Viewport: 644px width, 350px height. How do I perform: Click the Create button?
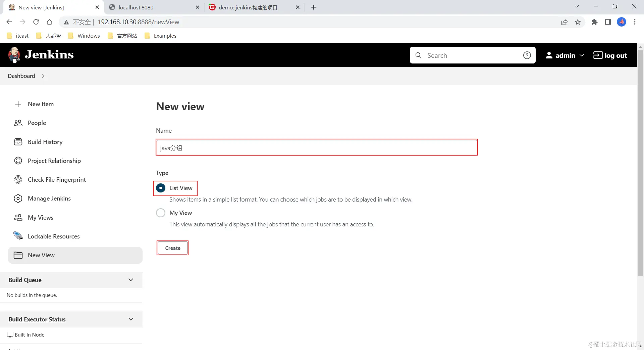tap(173, 248)
